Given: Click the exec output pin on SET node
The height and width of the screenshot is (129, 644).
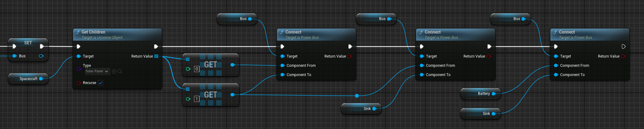Looking at the screenshot, I should point(42,46).
